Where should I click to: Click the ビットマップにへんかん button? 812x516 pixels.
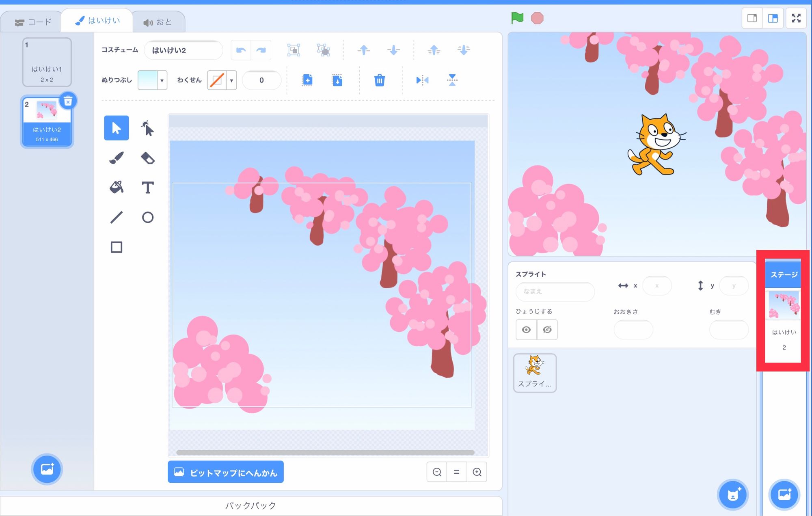pos(226,472)
